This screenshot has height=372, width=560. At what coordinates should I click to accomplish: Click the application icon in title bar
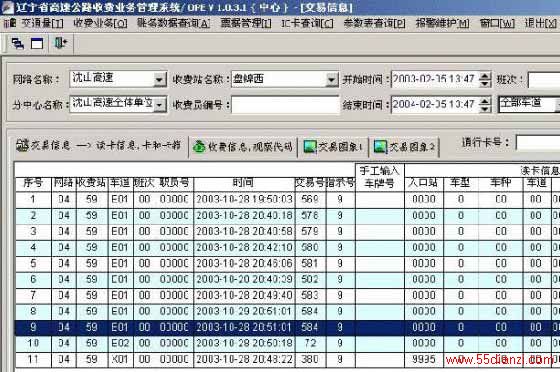(x=8, y=6)
